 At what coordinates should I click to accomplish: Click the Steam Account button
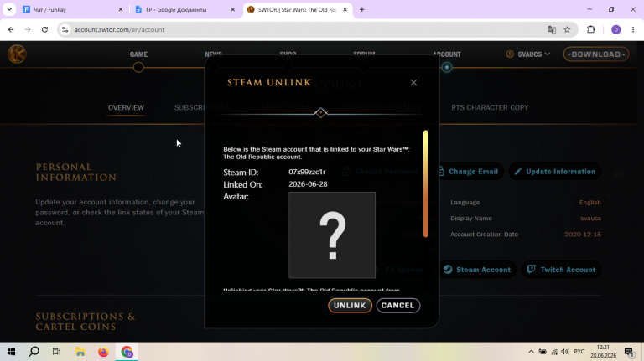(x=477, y=270)
